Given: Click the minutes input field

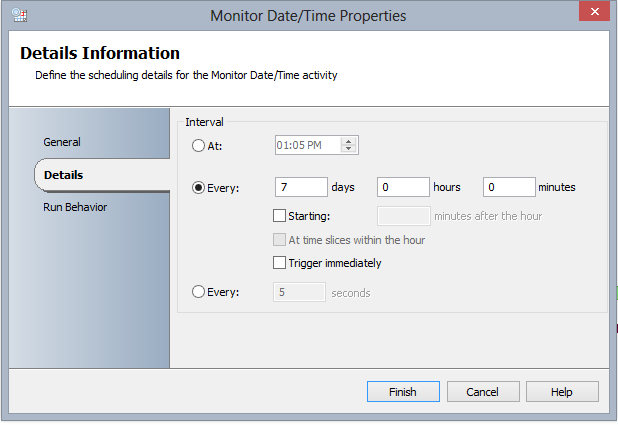Looking at the screenshot, I should pos(509,187).
